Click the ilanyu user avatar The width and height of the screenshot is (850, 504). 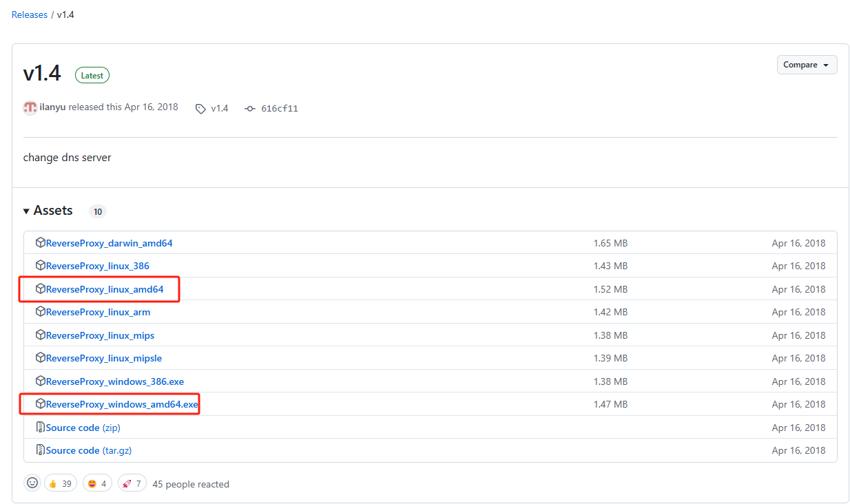[30, 107]
